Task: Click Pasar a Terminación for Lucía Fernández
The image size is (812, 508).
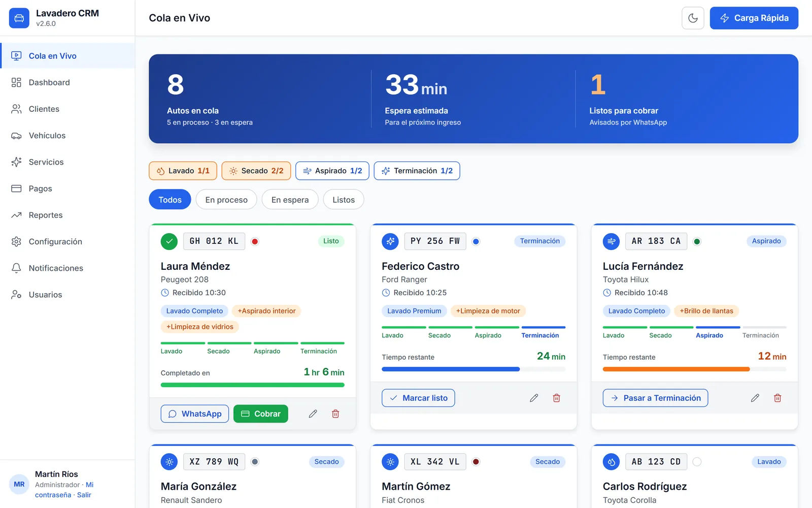Action: point(655,398)
